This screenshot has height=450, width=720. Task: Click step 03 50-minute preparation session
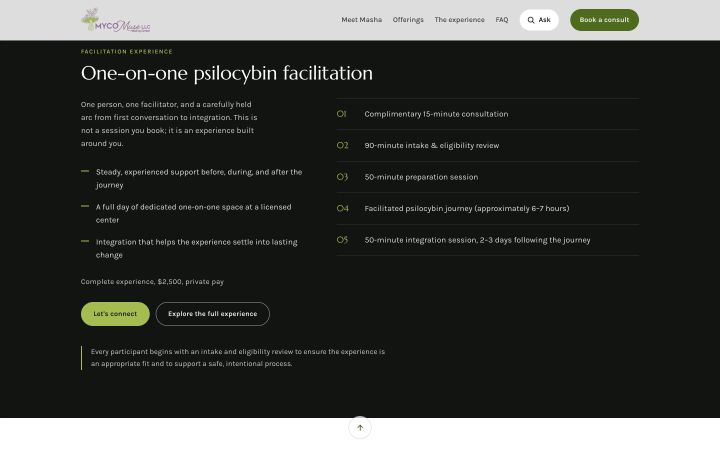[x=488, y=177]
